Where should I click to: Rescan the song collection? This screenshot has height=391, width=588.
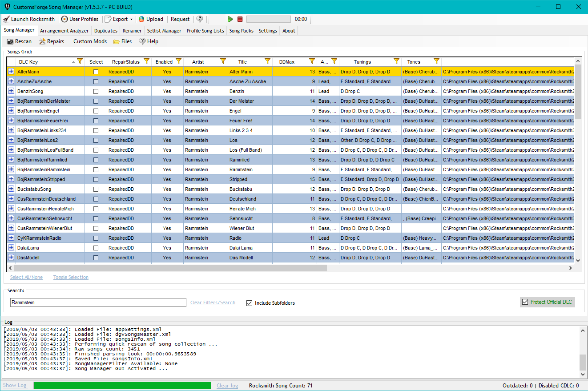click(x=19, y=41)
